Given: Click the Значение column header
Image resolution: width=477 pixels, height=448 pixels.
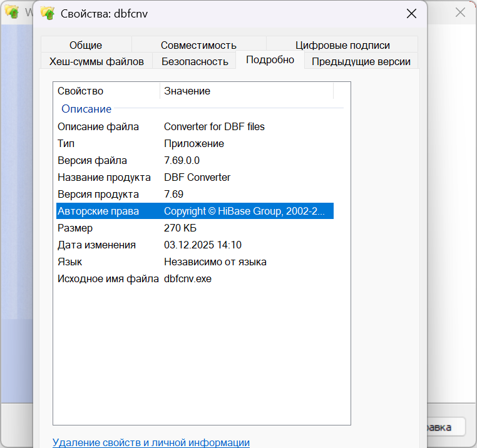Looking at the screenshot, I should coord(247,91).
